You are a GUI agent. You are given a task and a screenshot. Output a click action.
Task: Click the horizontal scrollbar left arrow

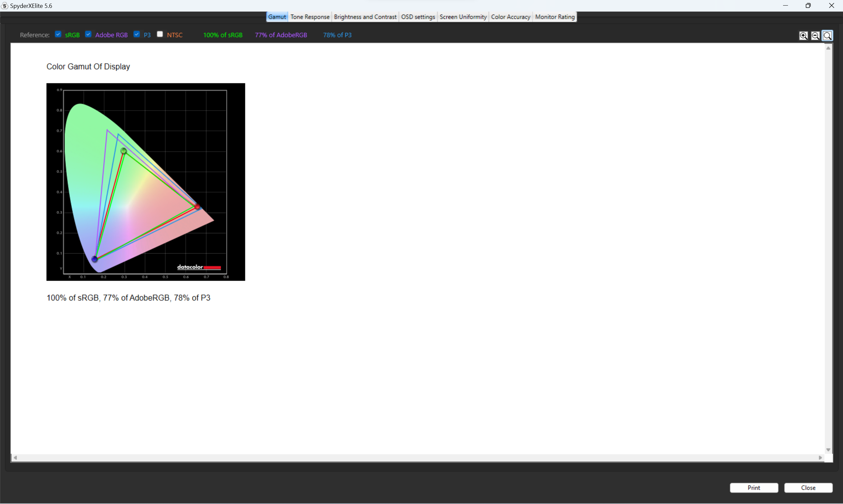pos(15,458)
